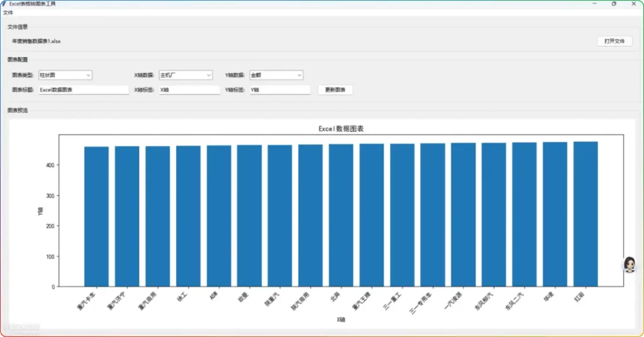The height and width of the screenshot is (337, 644).
Task: Click the 400 tick on the Y axis
Action: coord(50,165)
